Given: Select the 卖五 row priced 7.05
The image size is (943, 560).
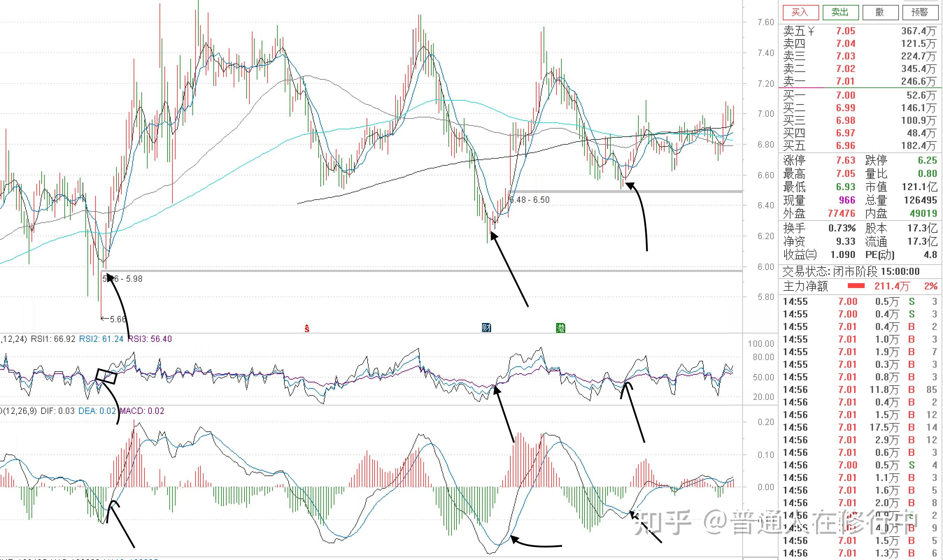Looking at the screenshot, I should 860,31.
